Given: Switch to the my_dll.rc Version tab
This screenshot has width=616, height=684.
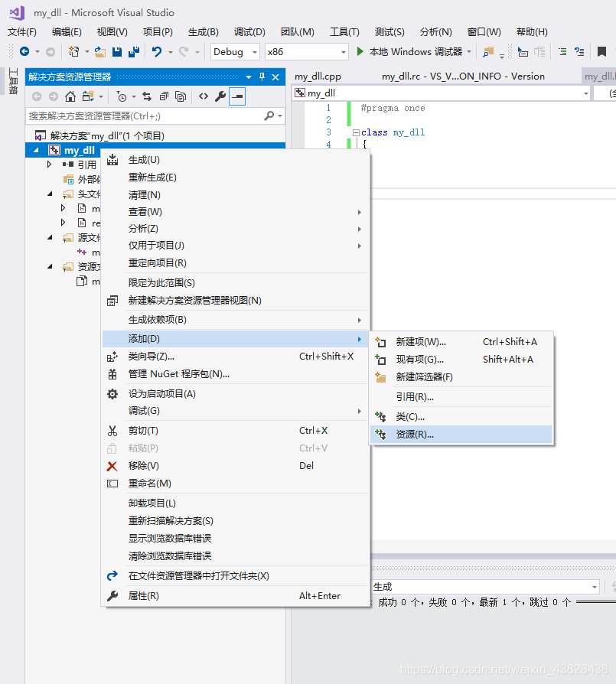Looking at the screenshot, I should [x=463, y=77].
